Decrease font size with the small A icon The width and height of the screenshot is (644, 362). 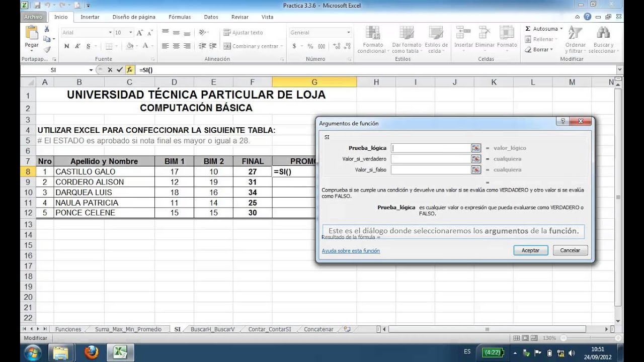click(x=149, y=33)
